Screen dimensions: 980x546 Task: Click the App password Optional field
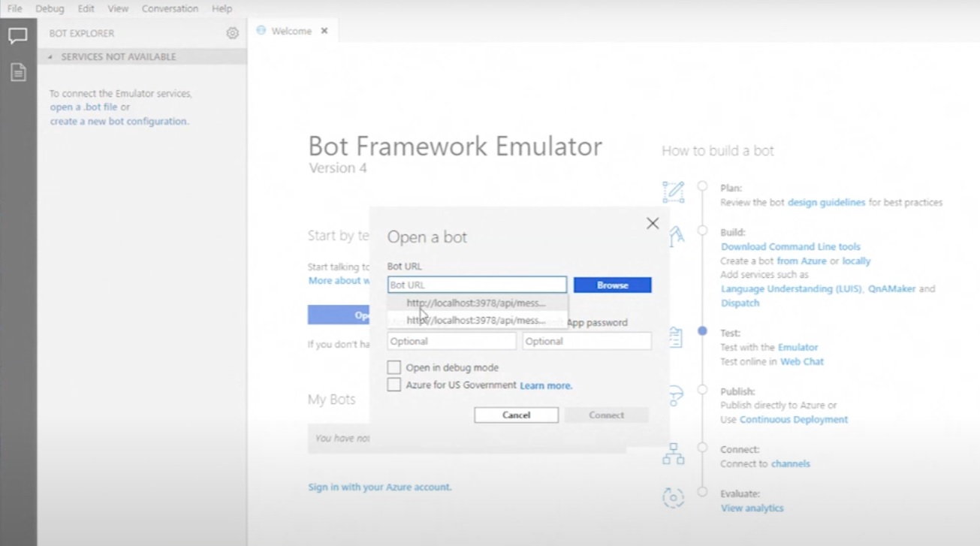coord(586,341)
